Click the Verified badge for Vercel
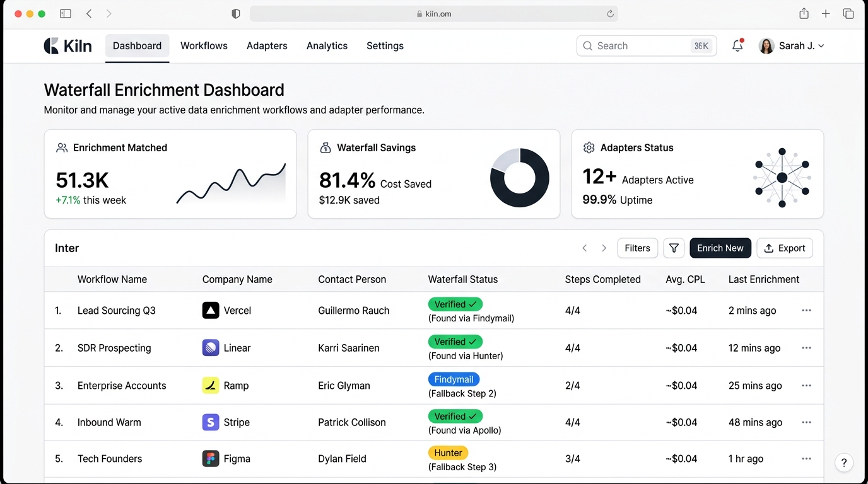868x484 pixels. tap(455, 304)
